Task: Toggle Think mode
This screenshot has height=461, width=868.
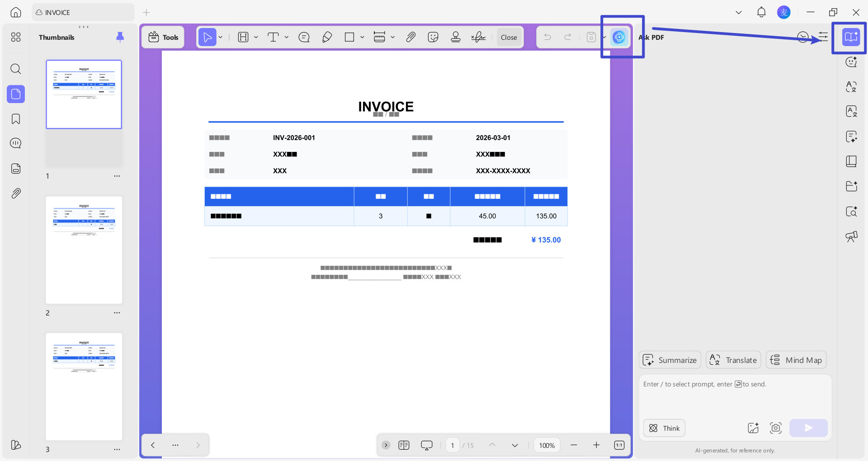Action: click(664, 428)
